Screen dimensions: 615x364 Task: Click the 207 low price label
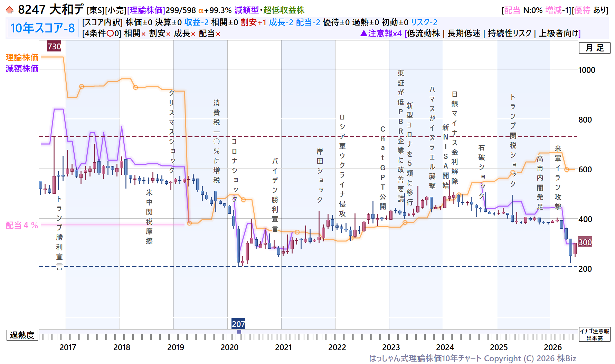click(238, 324)
